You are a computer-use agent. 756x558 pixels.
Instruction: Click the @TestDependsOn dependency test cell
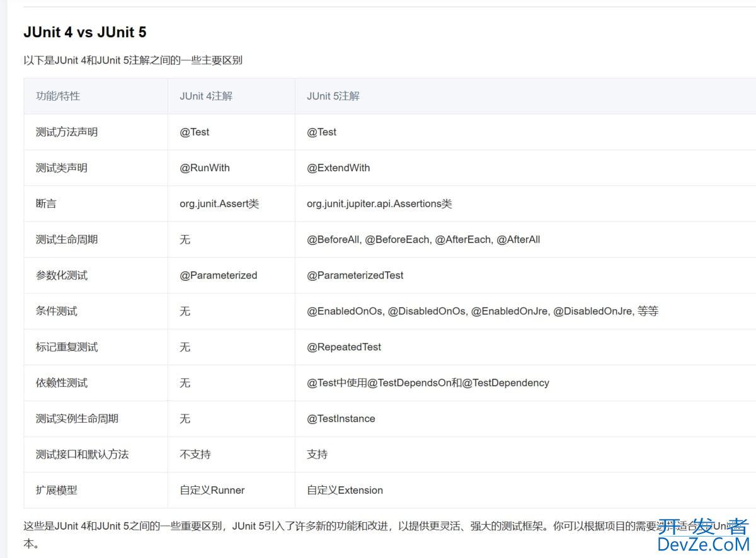coord(428,384)
